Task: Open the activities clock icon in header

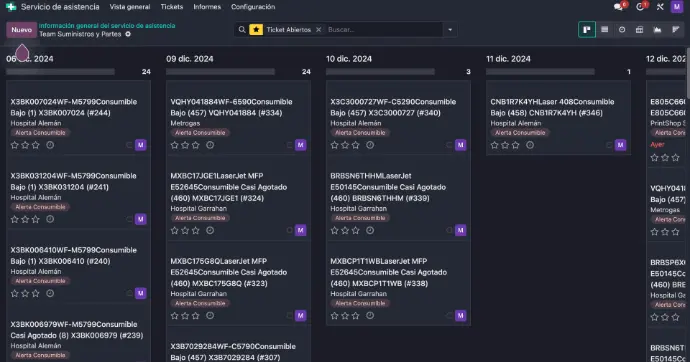Action: 640,7
